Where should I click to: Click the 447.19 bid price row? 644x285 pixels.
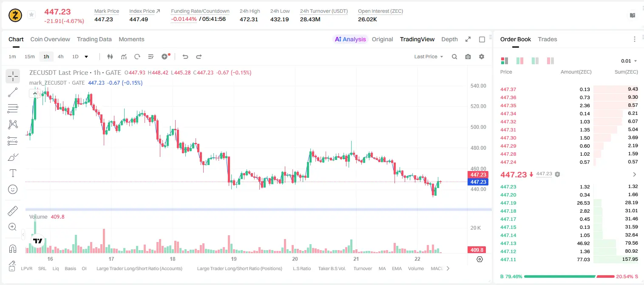pyautogui.click(x=569, y=203)
